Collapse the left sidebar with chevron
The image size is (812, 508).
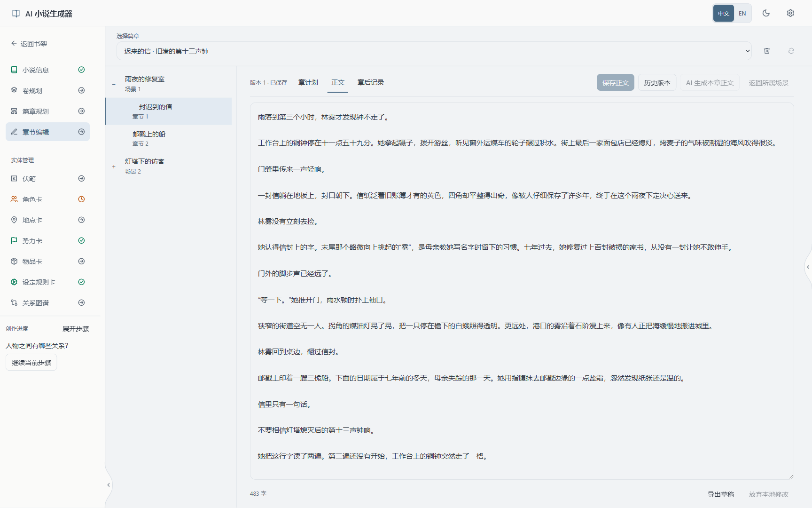pyautogui.click(x=109, y=485)
